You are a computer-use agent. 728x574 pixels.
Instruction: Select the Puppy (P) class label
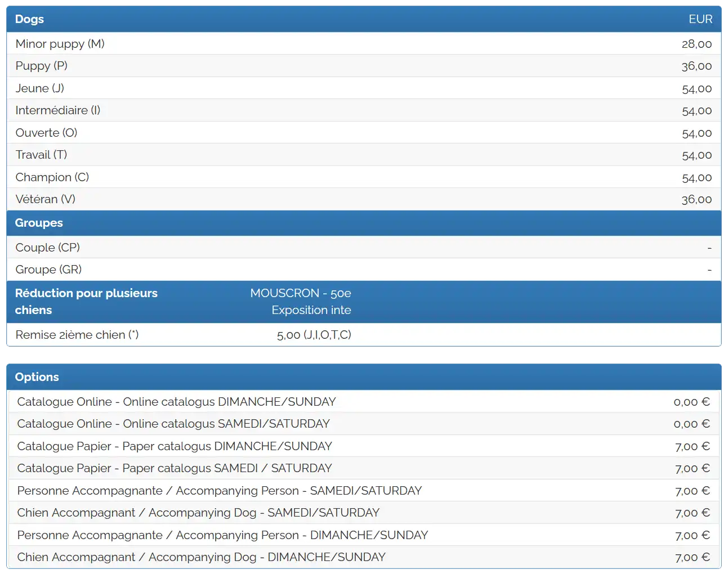point(42,66)
